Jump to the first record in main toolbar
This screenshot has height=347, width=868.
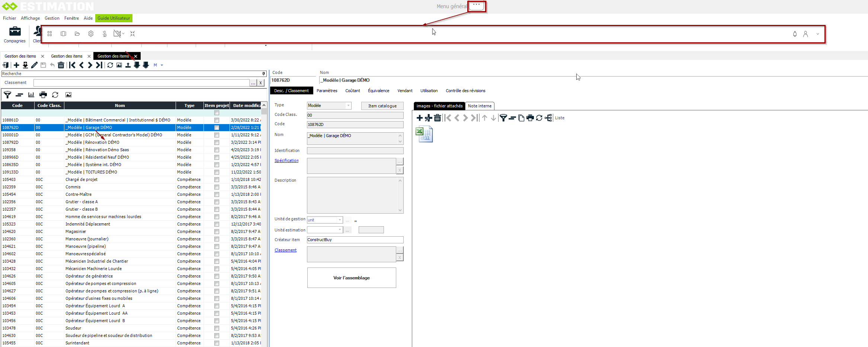[x=73, y=65]
